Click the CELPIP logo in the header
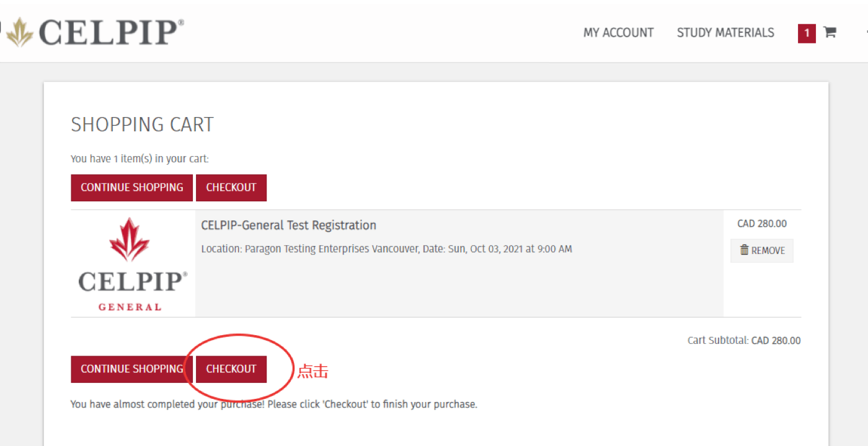The image size is (868, 446). (x=96, y=32)
